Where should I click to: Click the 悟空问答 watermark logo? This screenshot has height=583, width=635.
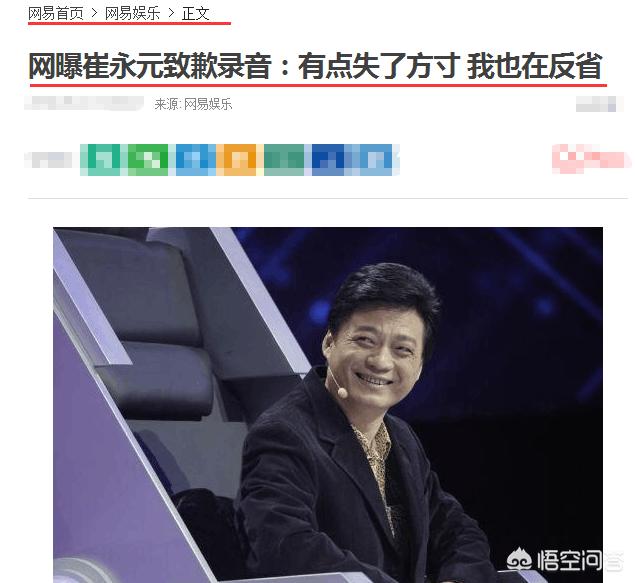(561, 560)
